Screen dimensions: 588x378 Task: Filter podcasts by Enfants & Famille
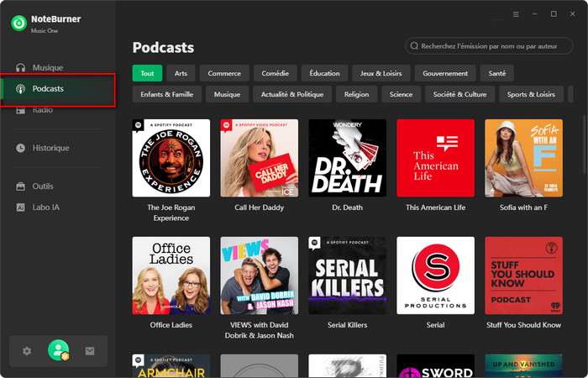pos(167,94)
